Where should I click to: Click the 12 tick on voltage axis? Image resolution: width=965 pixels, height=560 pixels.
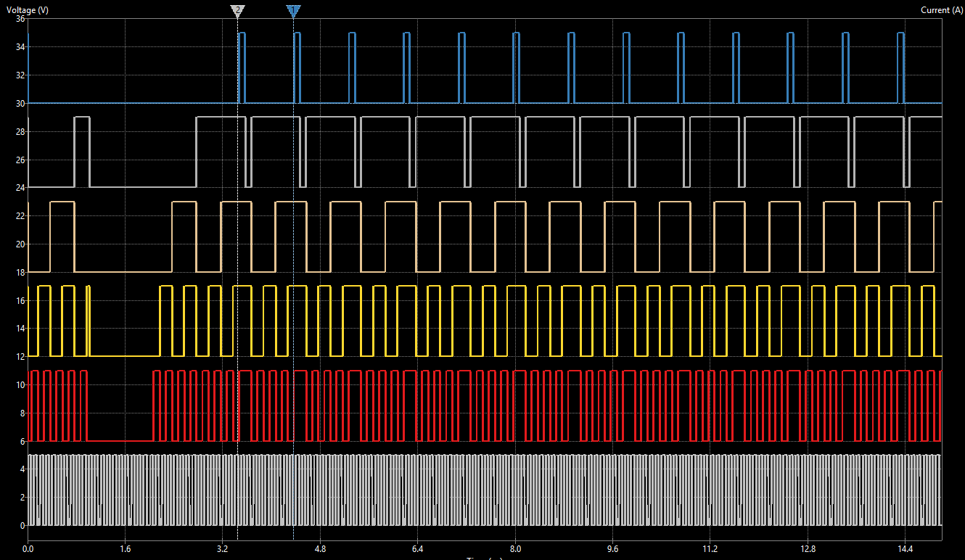coord(20,357)
